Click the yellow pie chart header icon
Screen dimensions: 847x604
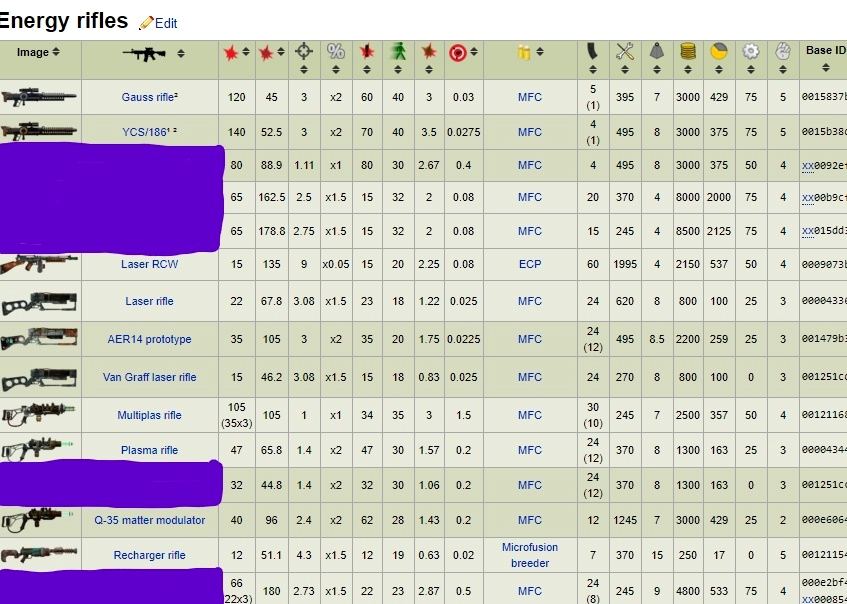coord(719,52)
